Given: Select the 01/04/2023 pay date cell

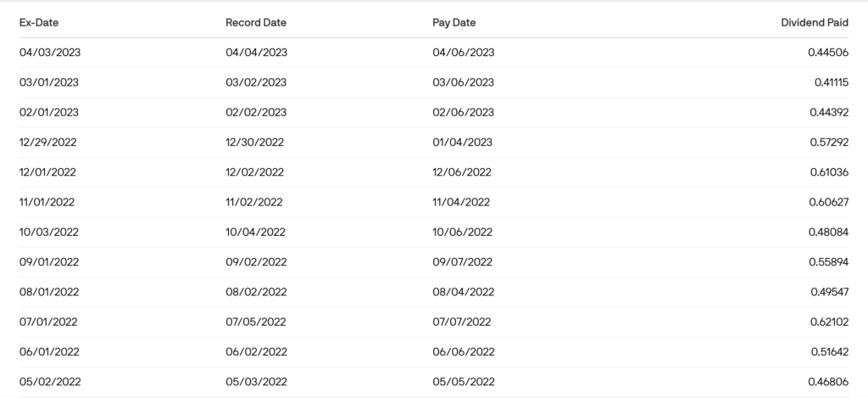Looking at the screenshot, I should [x=462, y=142].
